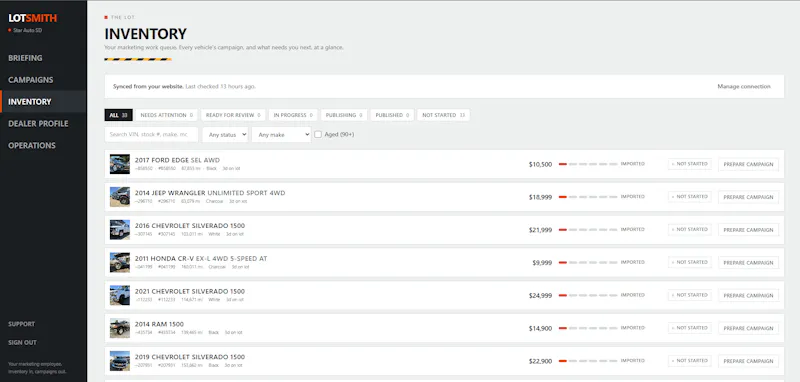This screenshot has width=800, height=382.
Task: Click the $21,999 price
Action: tap(540, 230)
